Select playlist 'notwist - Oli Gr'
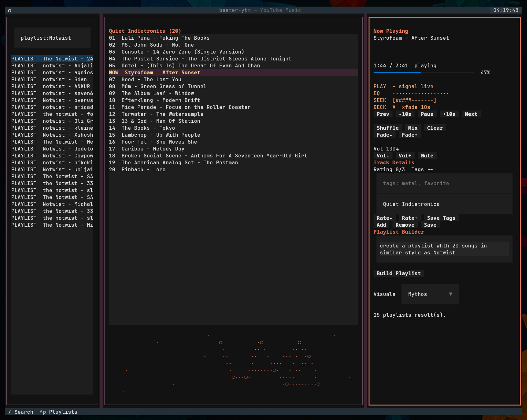This screenshot has width=527, height=420. [x=52, y=121]
